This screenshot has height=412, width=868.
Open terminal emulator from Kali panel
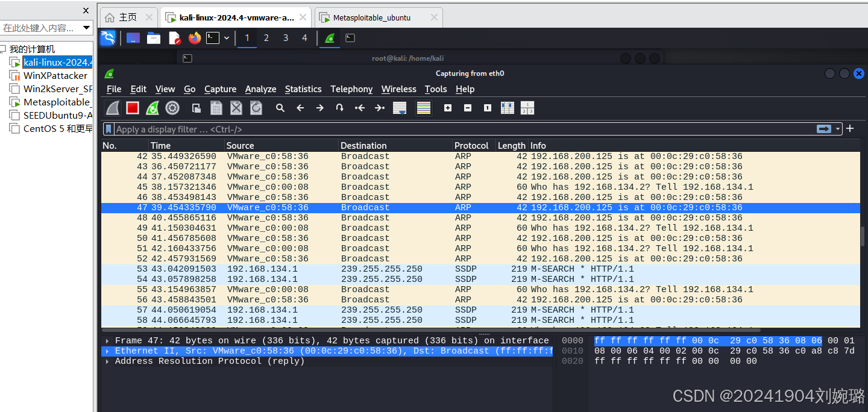[213, 38]
